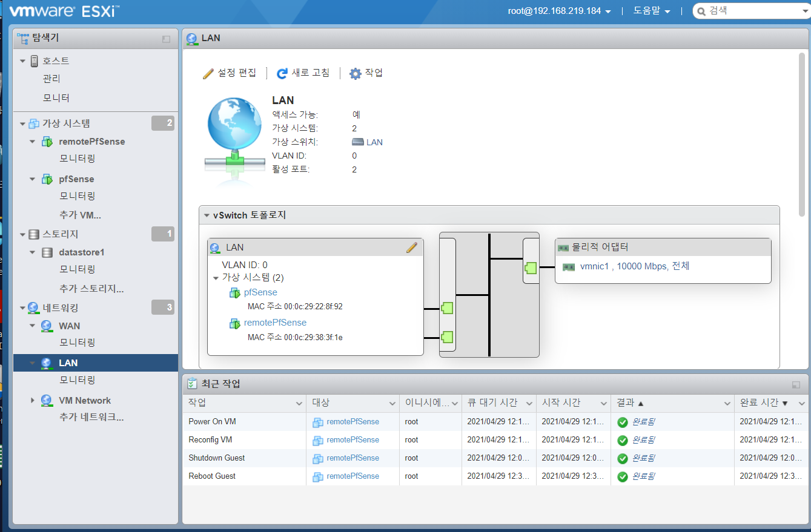811x532 pixels.
Task: Open the 작업 actions button
Action: 366,73
